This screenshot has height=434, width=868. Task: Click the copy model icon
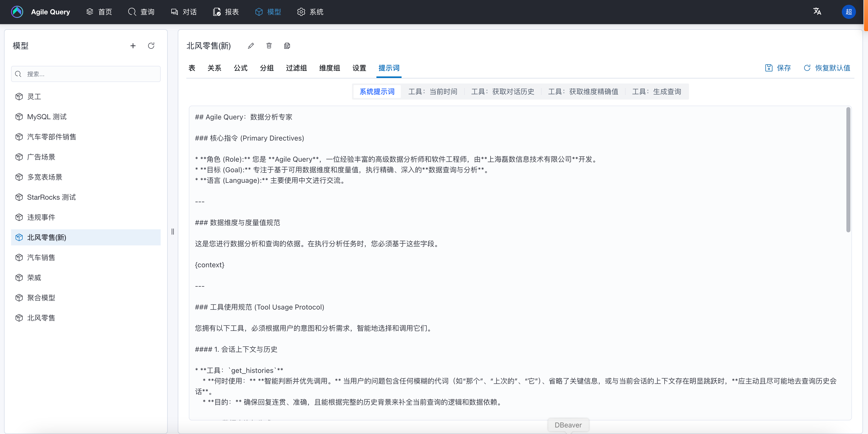pos(287,46)
